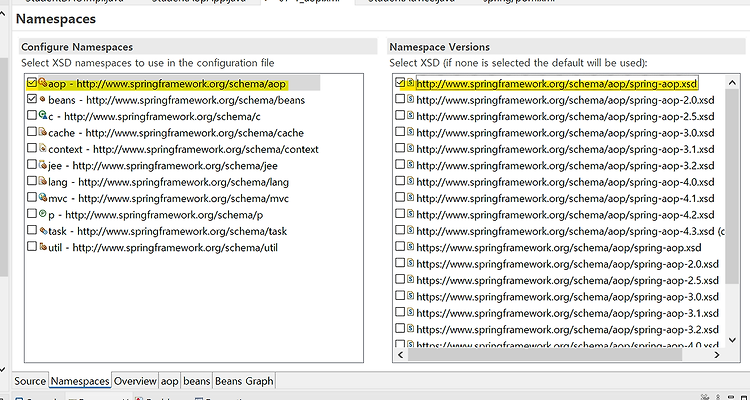Check the http spring-aop-4.2.xsd checkbox
Image resolution: width=750 pixels, height=400 pixels.
(x=400, y=213)
